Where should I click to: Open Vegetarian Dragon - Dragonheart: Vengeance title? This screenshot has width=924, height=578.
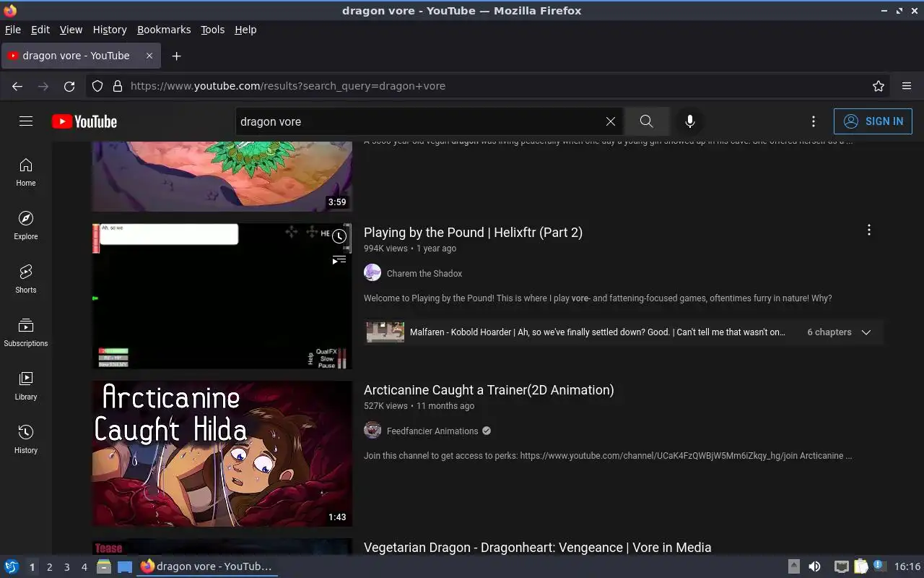[x=538, y=547]
